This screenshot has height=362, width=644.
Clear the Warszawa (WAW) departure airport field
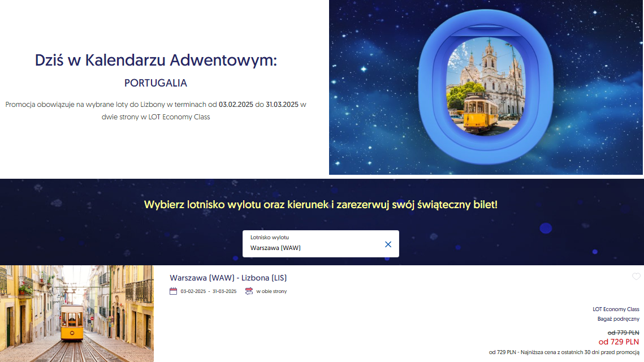click(x=388, y=244)
